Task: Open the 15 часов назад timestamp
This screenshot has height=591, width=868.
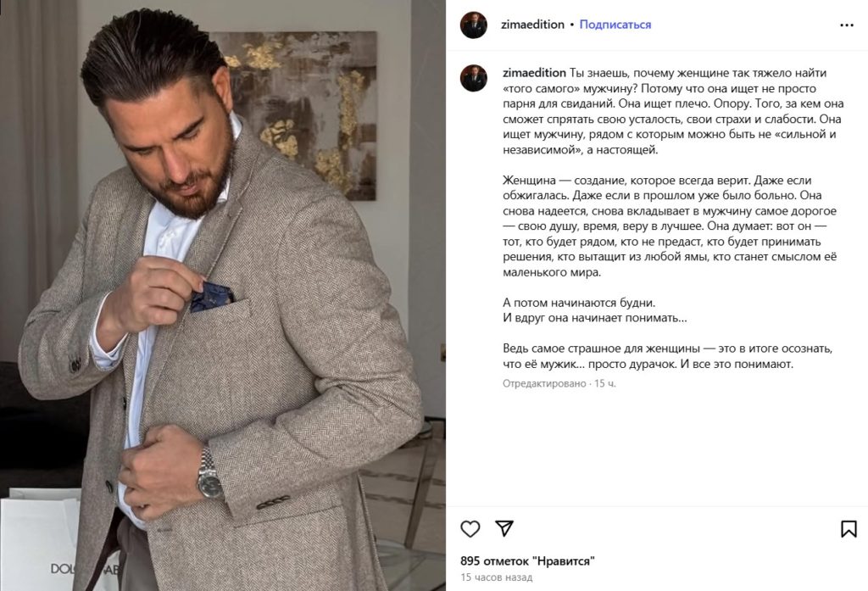Action: [497, 577]
